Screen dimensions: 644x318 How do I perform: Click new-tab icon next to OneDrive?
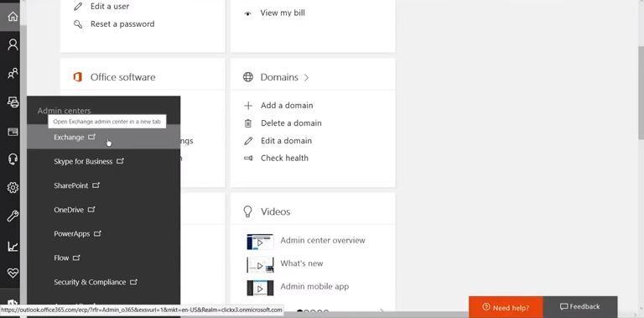click(x=91, y=210)
